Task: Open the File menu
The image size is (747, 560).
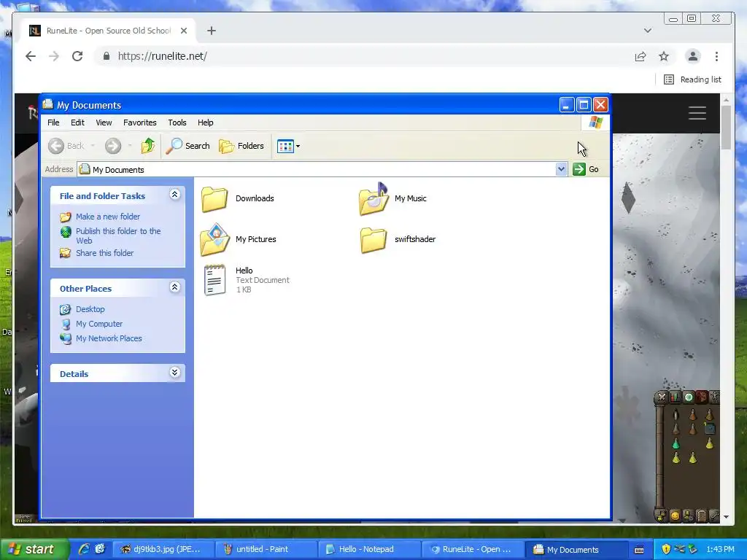Action: click(53, 122)
